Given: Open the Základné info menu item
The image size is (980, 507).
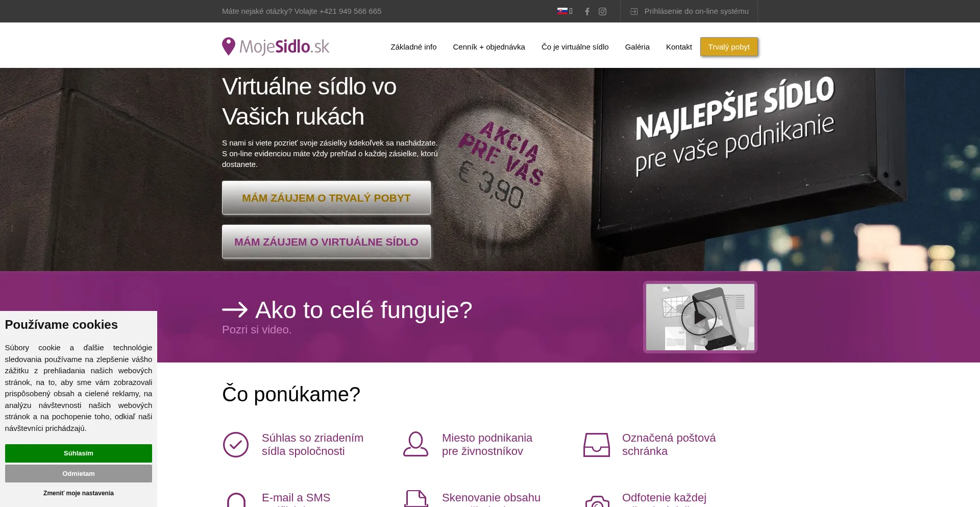Looking at the screenshot, I should [413, 47].
